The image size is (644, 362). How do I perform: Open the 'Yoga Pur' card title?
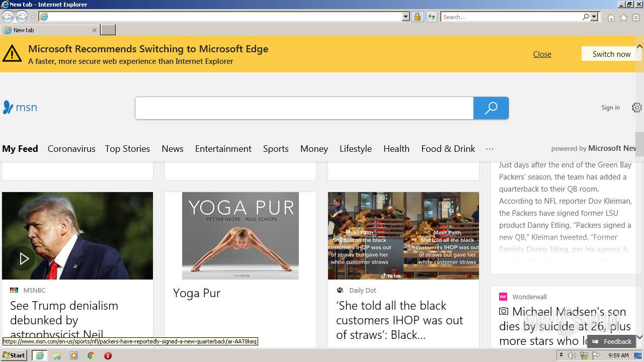(x=197, y=293)
